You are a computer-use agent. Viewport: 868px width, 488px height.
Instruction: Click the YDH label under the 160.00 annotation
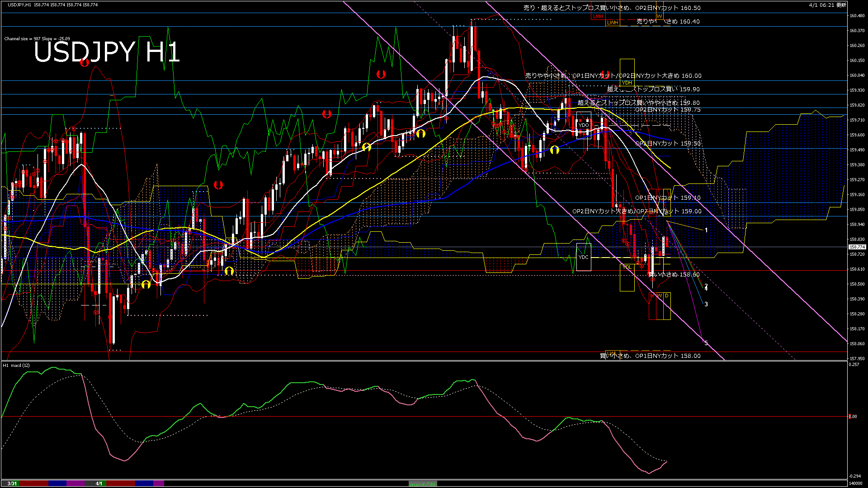pos(626,83)
